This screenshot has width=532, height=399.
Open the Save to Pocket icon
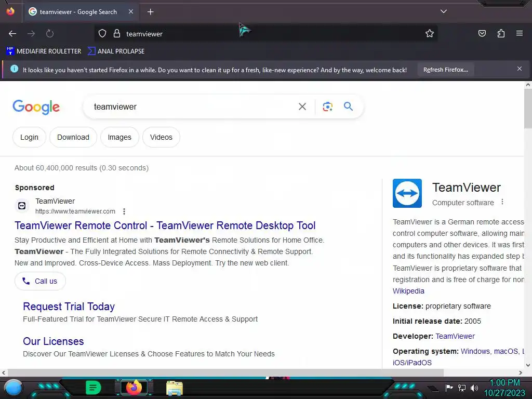coord(482,33)
